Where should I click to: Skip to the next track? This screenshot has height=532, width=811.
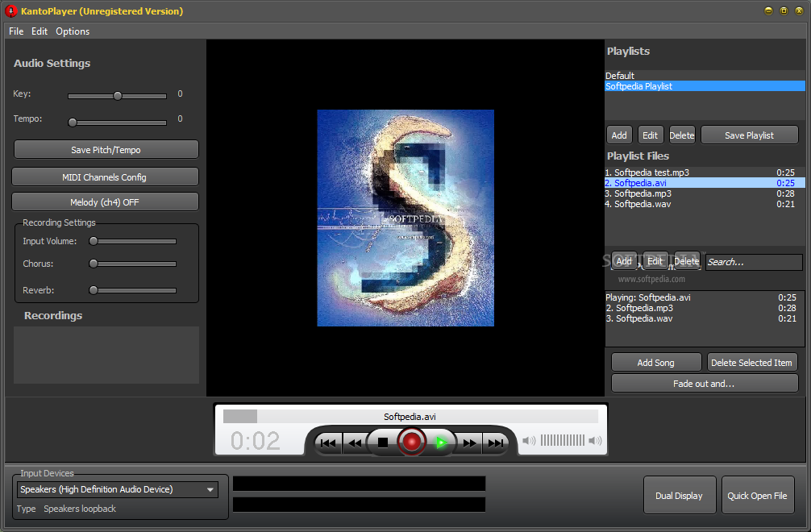pos(496,443)
